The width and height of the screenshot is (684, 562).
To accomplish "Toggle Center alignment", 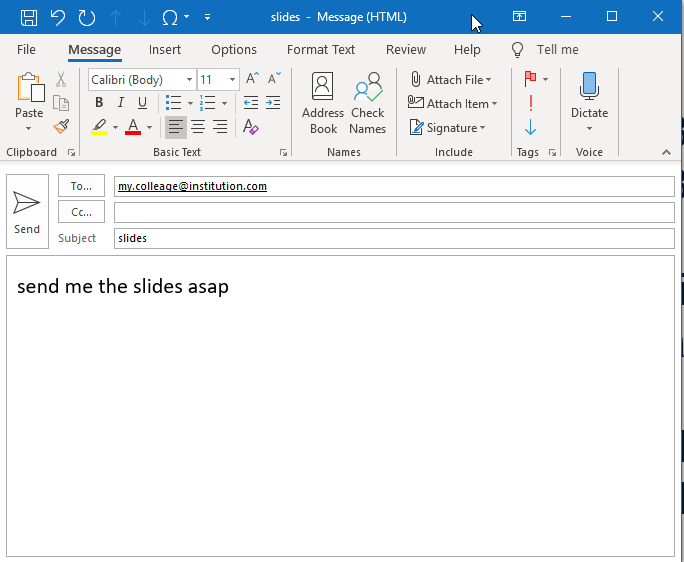I will 198,127.
